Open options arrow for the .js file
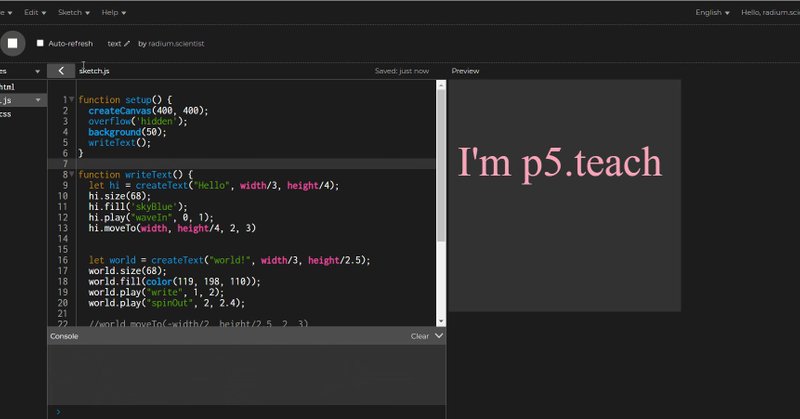This screenshot has width=800, height=419. click(38, 100)
